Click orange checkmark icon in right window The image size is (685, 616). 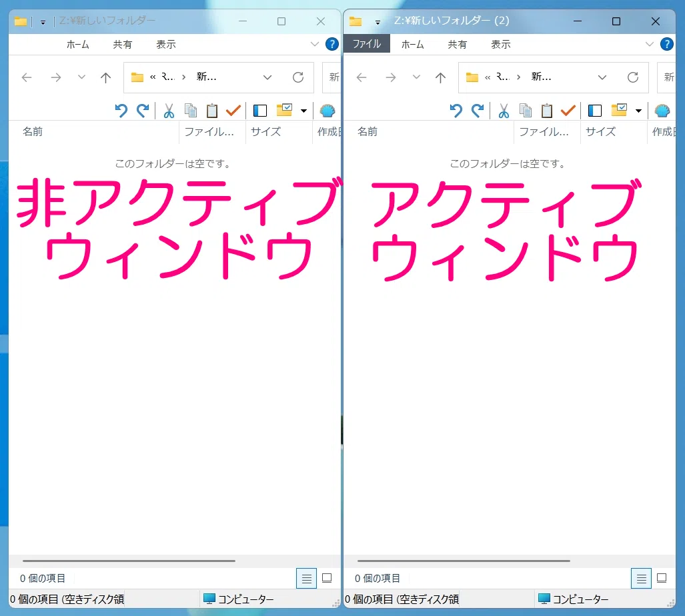pyautogui.click(x=568, y=111)
